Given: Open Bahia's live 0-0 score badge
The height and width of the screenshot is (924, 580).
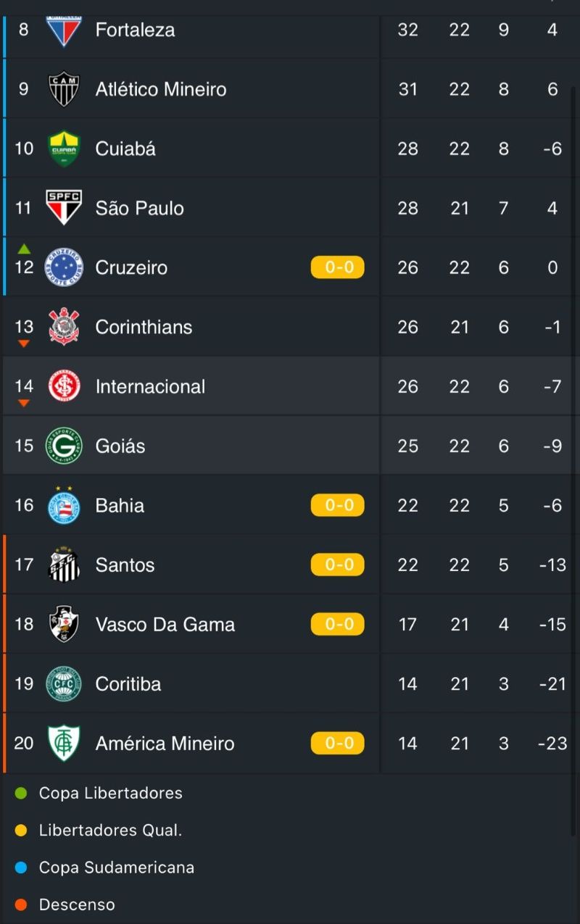Looking at the screenshot, I should pyautogui.click(x=338, y=505).
